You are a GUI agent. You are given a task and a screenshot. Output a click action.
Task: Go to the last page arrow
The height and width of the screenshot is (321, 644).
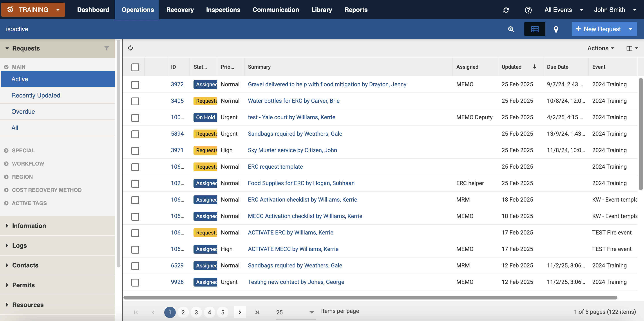click(x=257, y=312)
